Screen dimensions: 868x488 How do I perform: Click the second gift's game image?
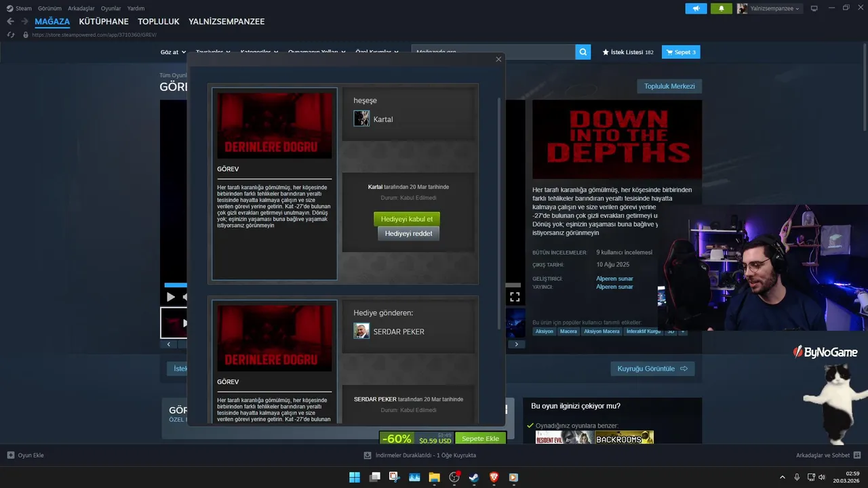275,338
